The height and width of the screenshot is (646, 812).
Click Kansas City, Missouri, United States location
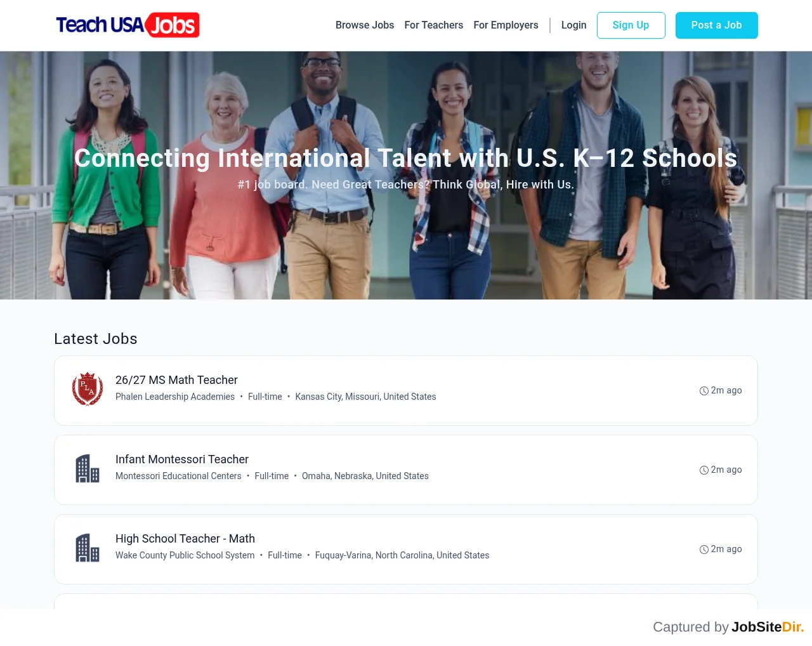pyautogui.click(x=366, y=397)
